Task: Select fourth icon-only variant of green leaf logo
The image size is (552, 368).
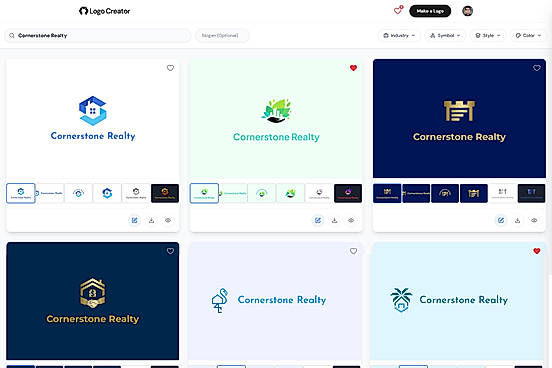Action: (291, 193)
